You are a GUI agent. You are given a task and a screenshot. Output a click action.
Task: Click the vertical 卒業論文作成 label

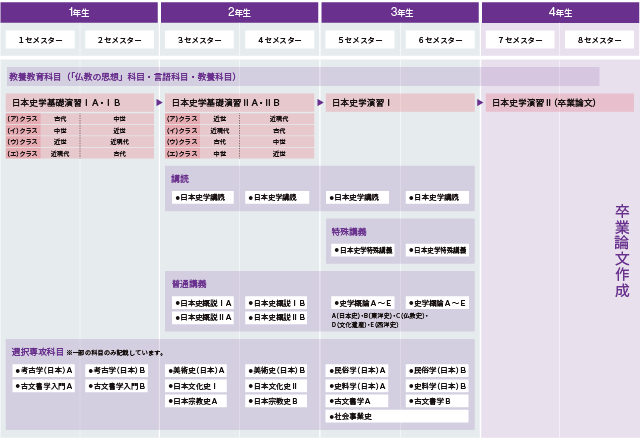pos(622,251)
